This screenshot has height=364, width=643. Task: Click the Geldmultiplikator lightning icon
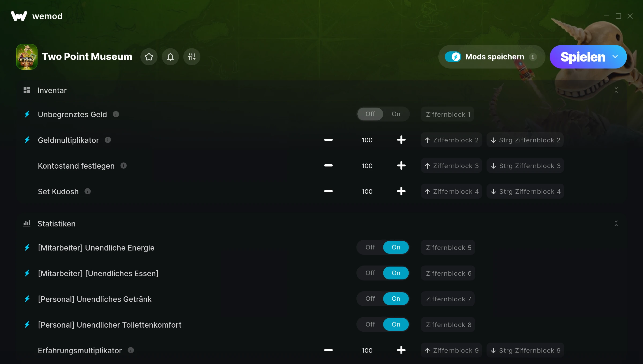[x=27, y=140]
